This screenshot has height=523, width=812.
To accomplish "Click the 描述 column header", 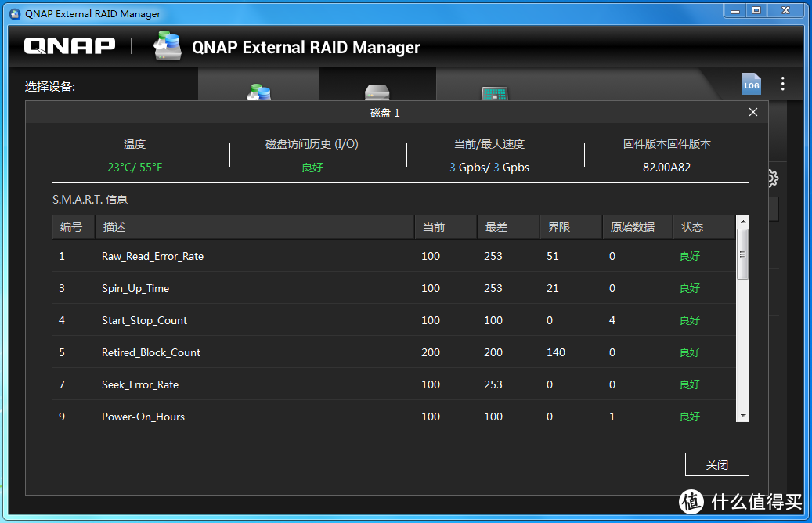I will pos(254,227).
